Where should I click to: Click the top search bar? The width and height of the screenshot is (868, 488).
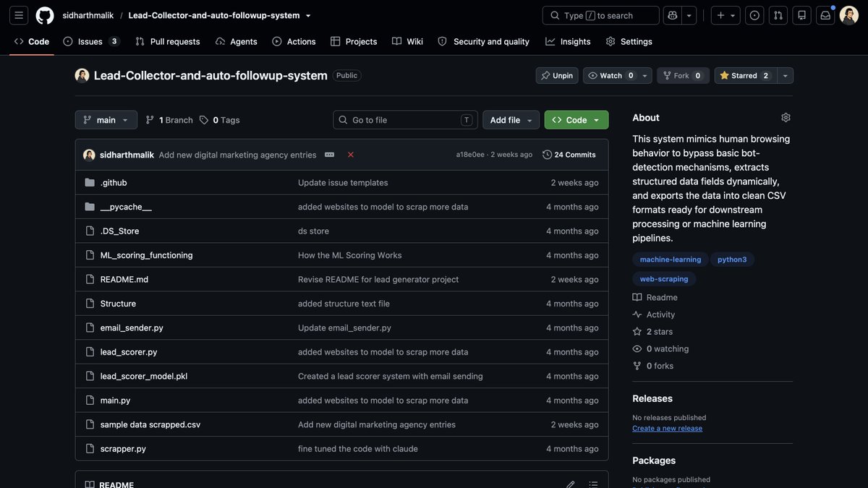click(600, 15)
